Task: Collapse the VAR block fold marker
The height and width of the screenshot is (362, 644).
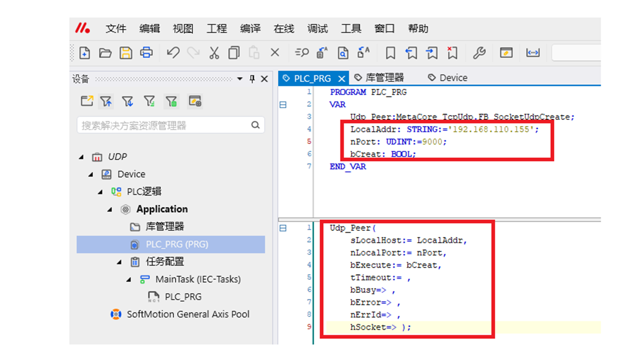Action: (x=283, y=105)
